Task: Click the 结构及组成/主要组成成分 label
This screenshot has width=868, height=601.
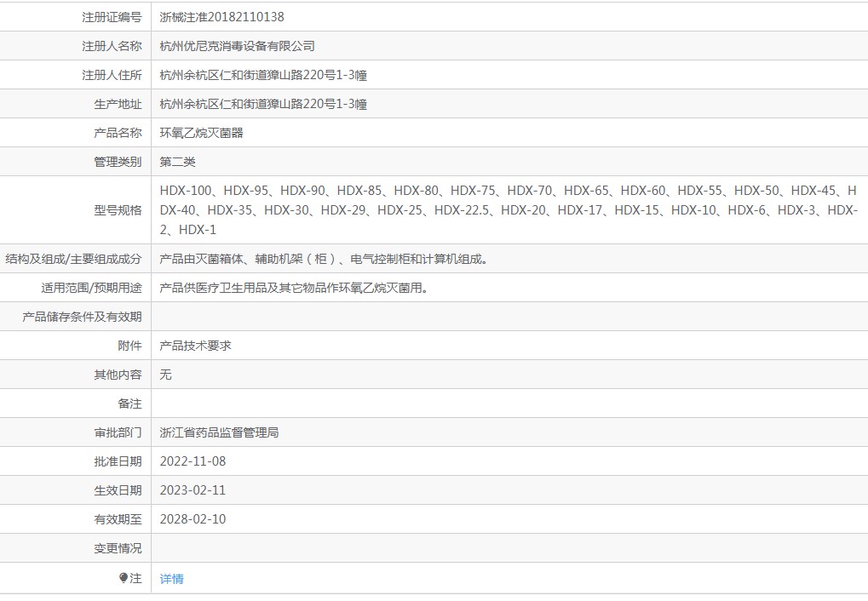Action: (73, 259)
